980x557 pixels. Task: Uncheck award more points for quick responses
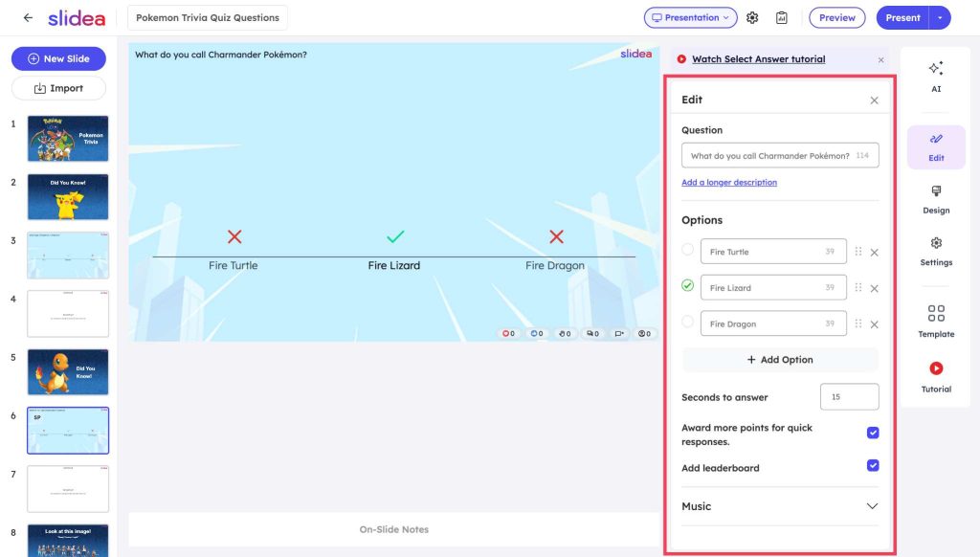point(873,433)
